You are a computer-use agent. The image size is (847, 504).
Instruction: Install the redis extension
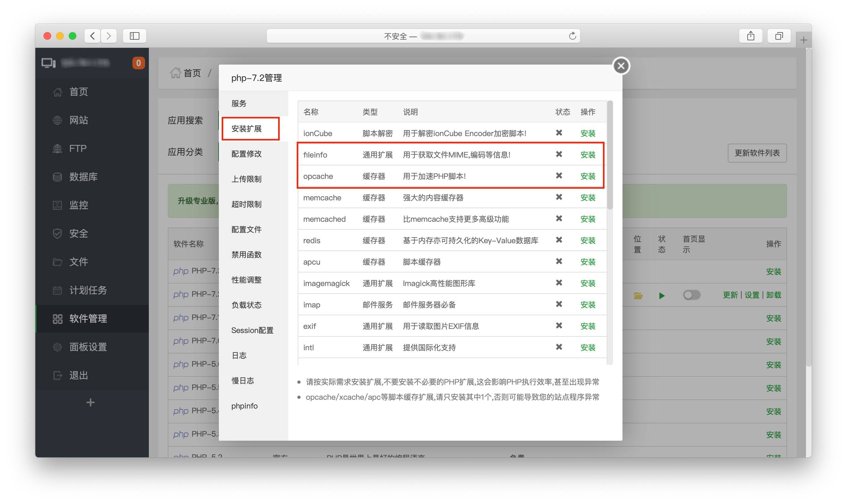[x=588, y=240]
